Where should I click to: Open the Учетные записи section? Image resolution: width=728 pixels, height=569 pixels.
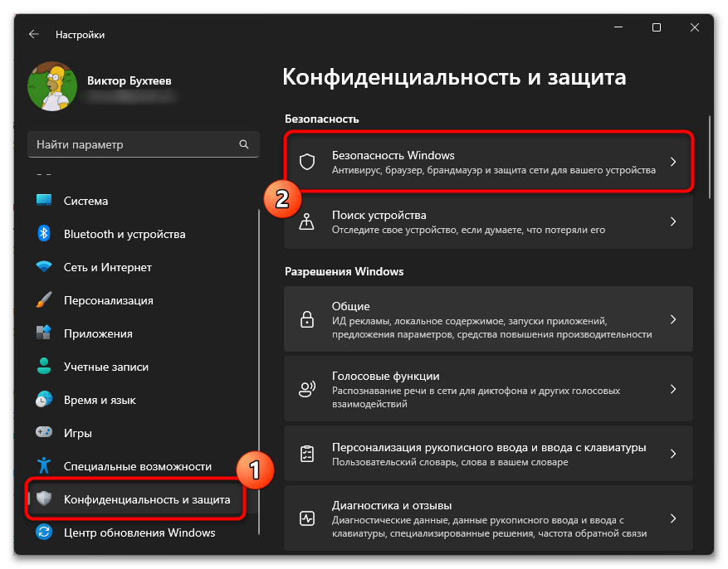pos(143,367)
